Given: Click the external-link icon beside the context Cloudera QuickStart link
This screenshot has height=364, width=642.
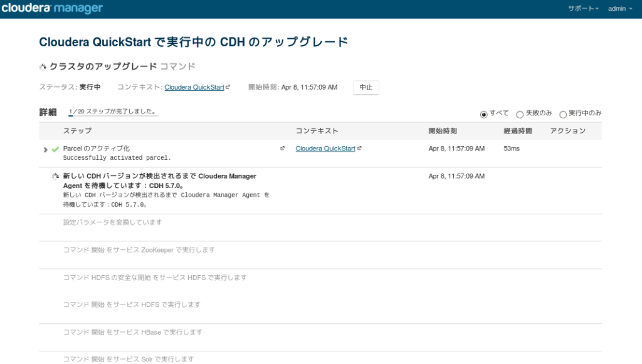Looking at the screenshot, I should (x=228, y=86).
